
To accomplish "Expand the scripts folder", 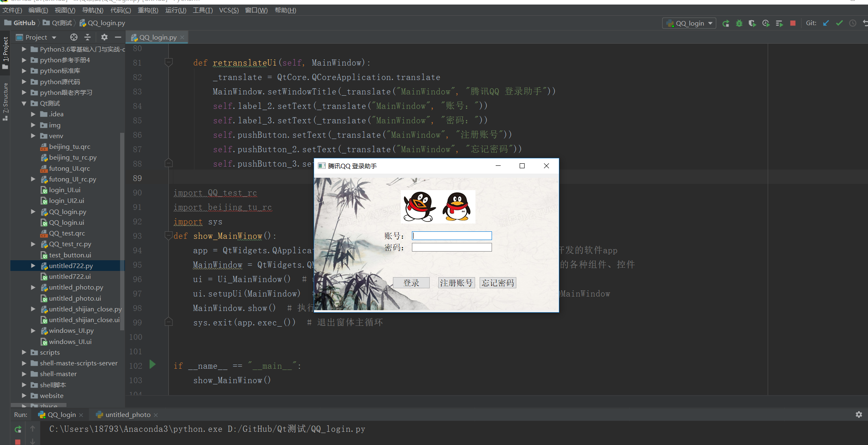I will pyautogui.click(x=24, y=352).
